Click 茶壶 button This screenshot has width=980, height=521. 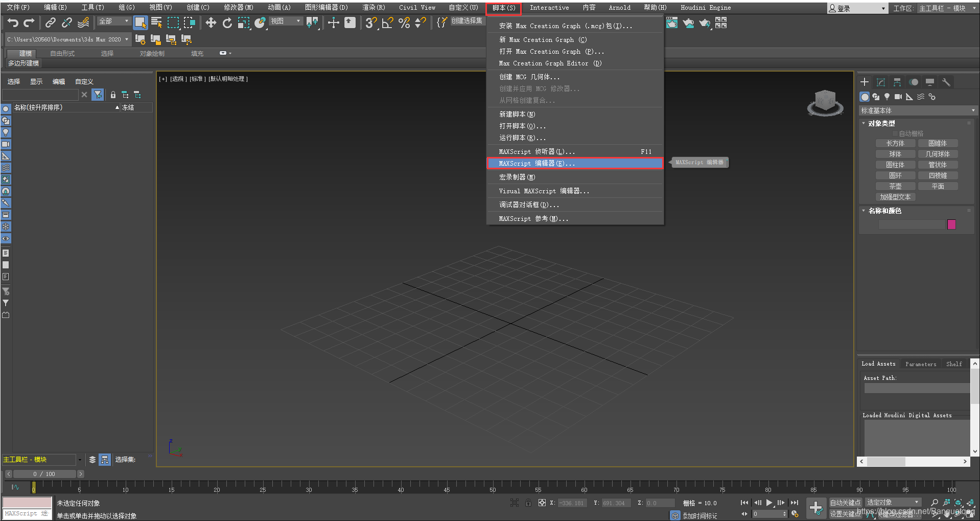895,186
